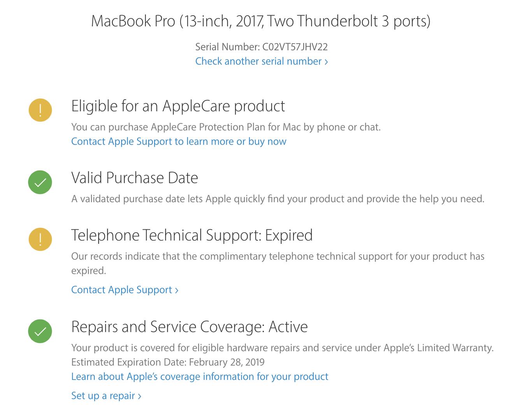Click the Serial Number C02VT57JHV22 text
Screen dimensions: 525x420
[x=261, y=47]
